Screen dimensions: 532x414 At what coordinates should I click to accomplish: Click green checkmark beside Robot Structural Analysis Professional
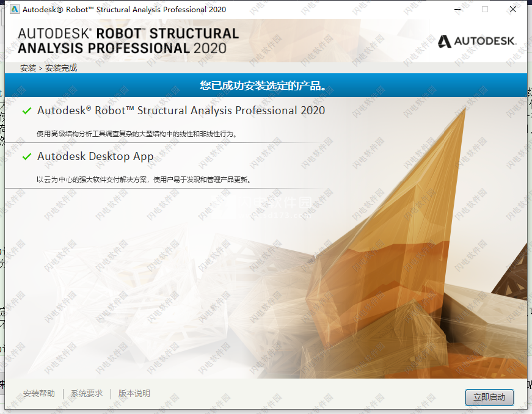pos(27,111)
